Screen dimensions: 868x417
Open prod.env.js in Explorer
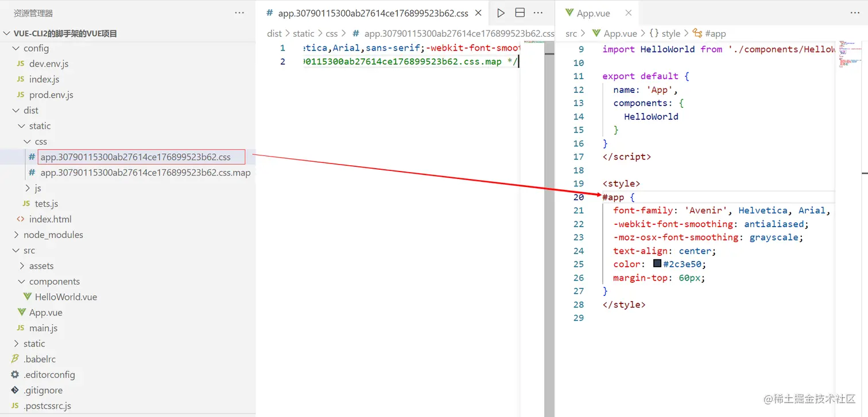coord(51,95)
